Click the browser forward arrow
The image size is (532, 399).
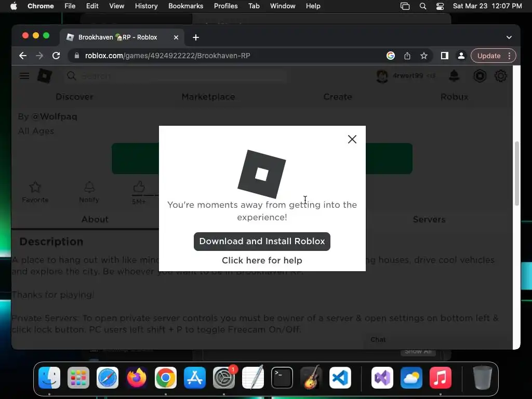click(39, 56)
